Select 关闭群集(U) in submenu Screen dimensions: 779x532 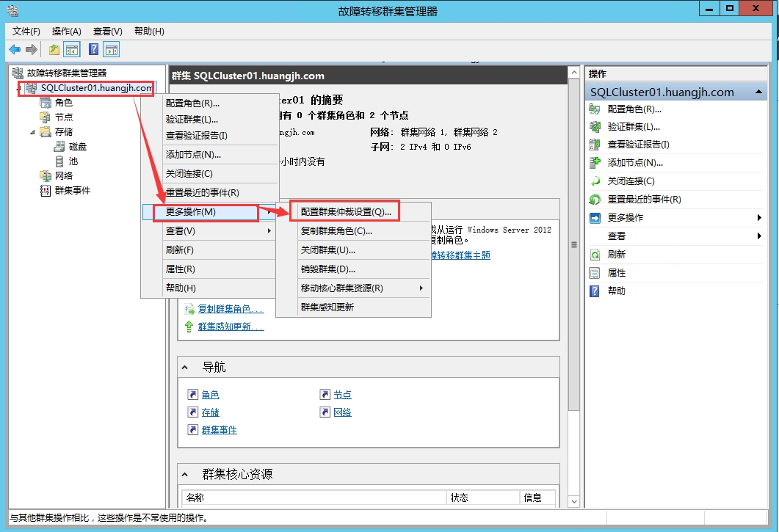coord(353,249)
